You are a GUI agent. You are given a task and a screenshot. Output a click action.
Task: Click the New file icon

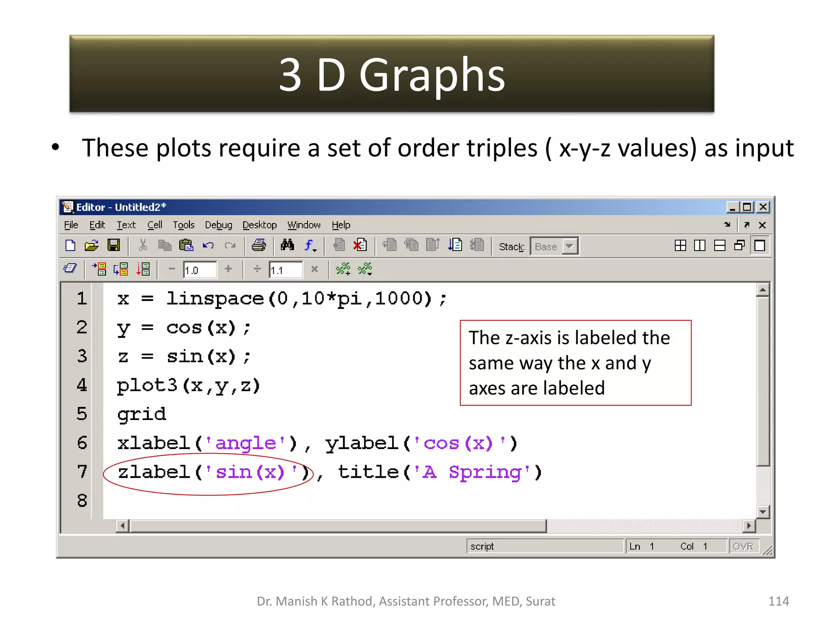pos(71,245)
